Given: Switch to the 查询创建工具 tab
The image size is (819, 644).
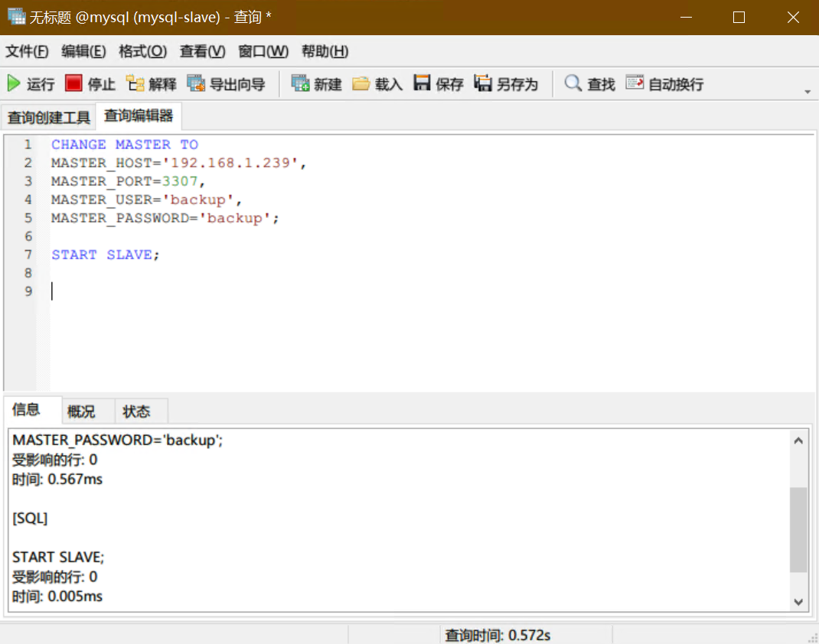Looking at the screenshot, I should (x=48, y=118).
